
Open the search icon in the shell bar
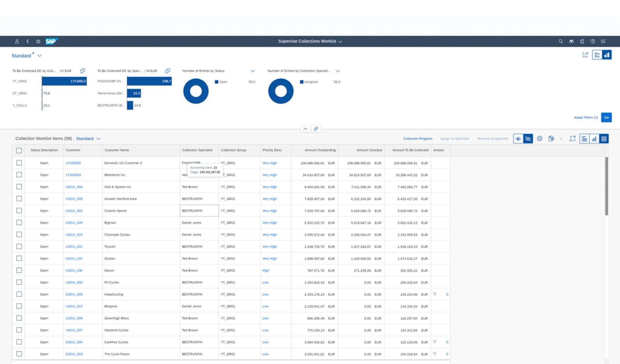(x=560, y=41)
